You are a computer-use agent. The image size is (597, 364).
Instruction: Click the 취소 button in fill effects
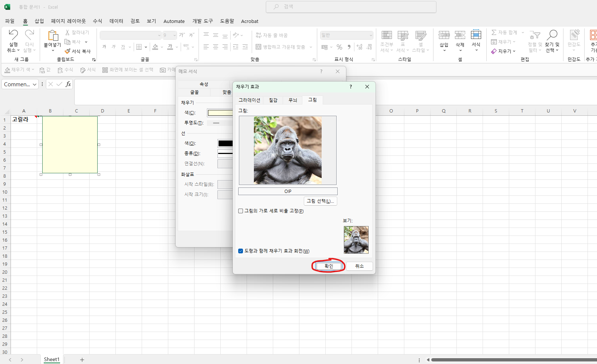click(360, 266)
